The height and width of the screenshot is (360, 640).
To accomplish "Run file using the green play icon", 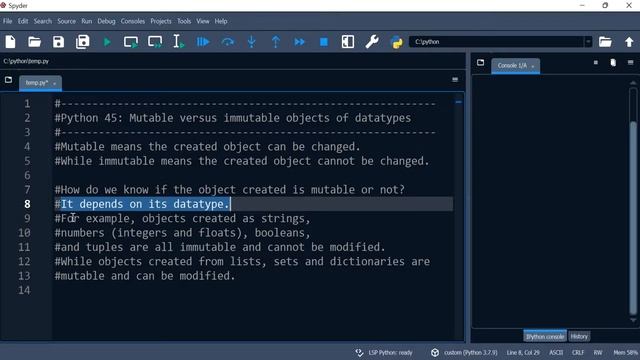I will point(107,42).
